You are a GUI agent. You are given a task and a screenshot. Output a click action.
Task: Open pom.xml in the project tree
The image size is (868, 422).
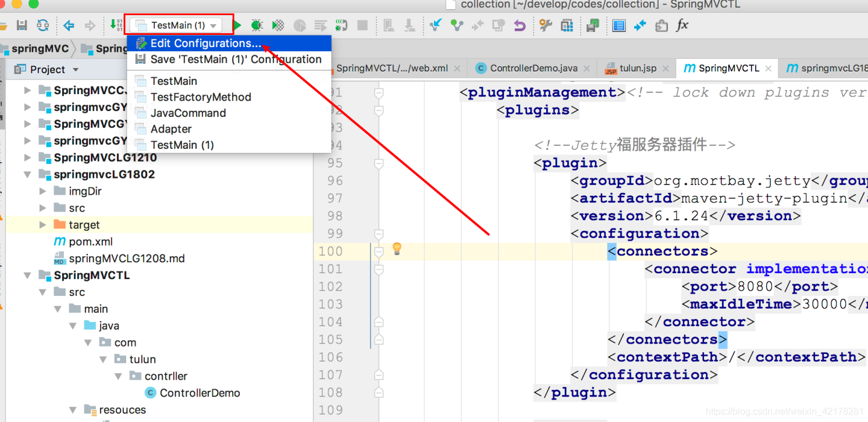90,242
